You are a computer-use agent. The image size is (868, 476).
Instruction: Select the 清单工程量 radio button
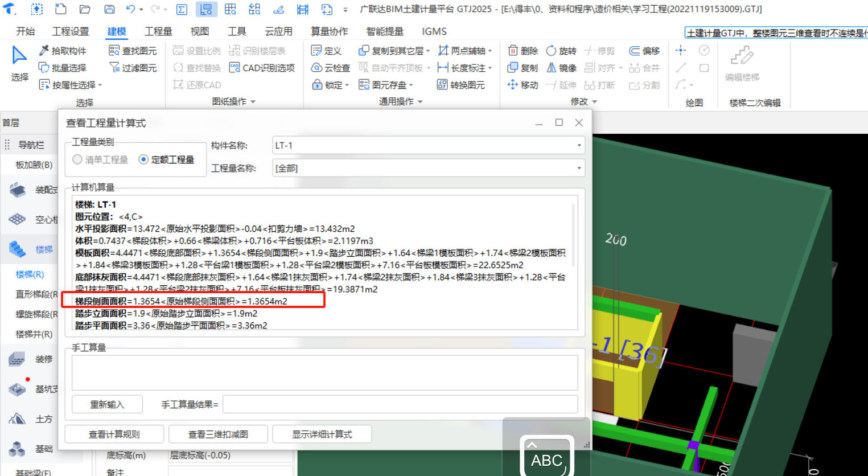click(100, 159)
